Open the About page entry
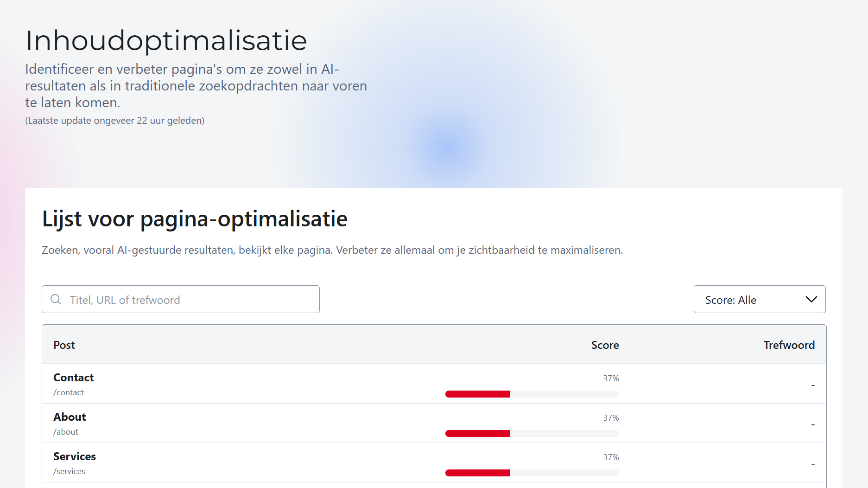 point(69,417)
